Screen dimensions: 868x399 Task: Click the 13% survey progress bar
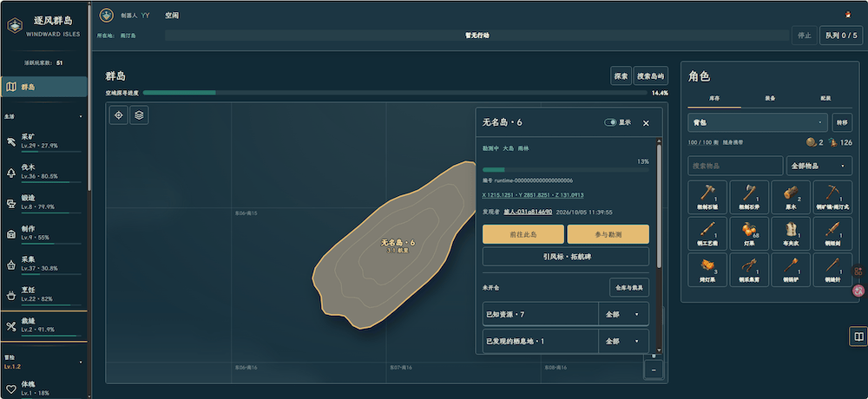566,170
